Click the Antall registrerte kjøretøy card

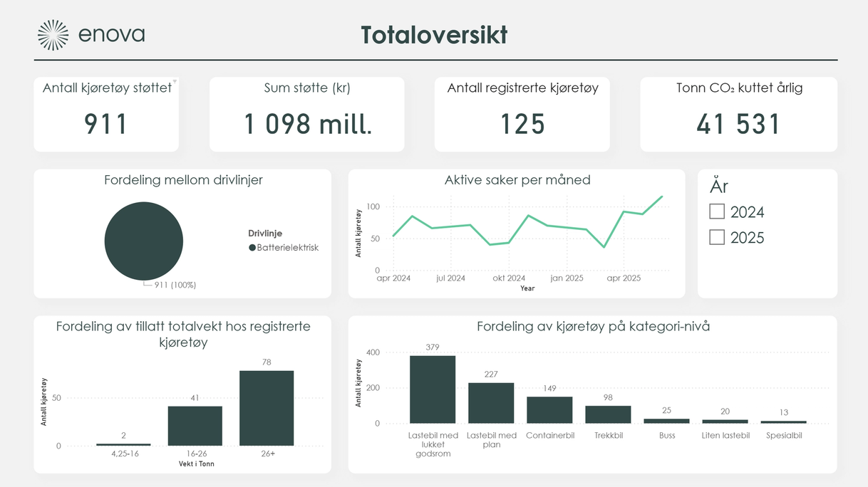pyautogui.click(x=522, y=113)
